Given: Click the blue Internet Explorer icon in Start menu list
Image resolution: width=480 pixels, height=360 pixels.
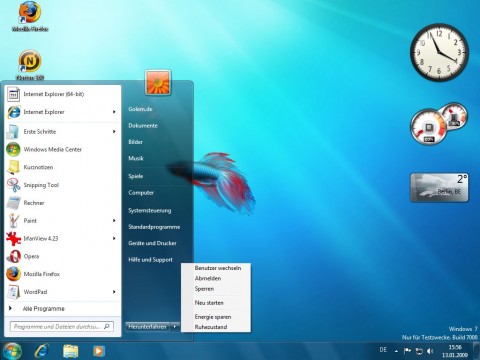Looking at the screenshot, I should tap(14, 112).
